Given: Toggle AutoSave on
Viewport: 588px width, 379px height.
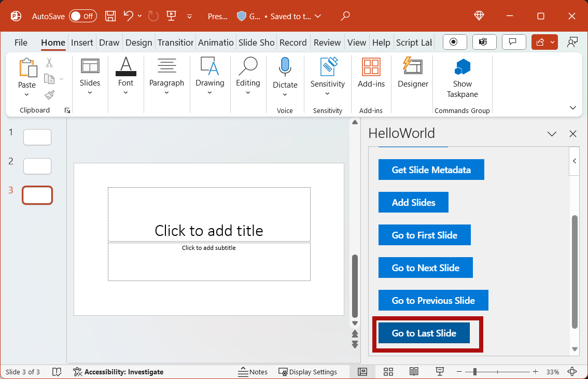Looking at the screenshot, I should point(83,16).
